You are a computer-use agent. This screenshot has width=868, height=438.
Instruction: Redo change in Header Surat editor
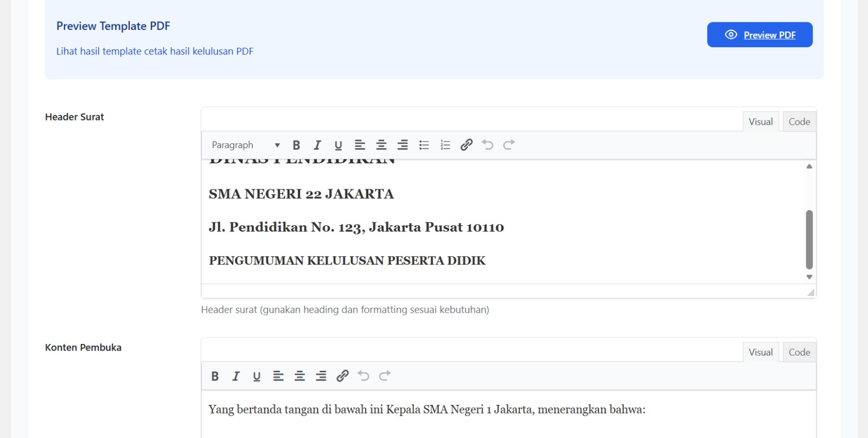pyautogui.click(x=509, y=145)
